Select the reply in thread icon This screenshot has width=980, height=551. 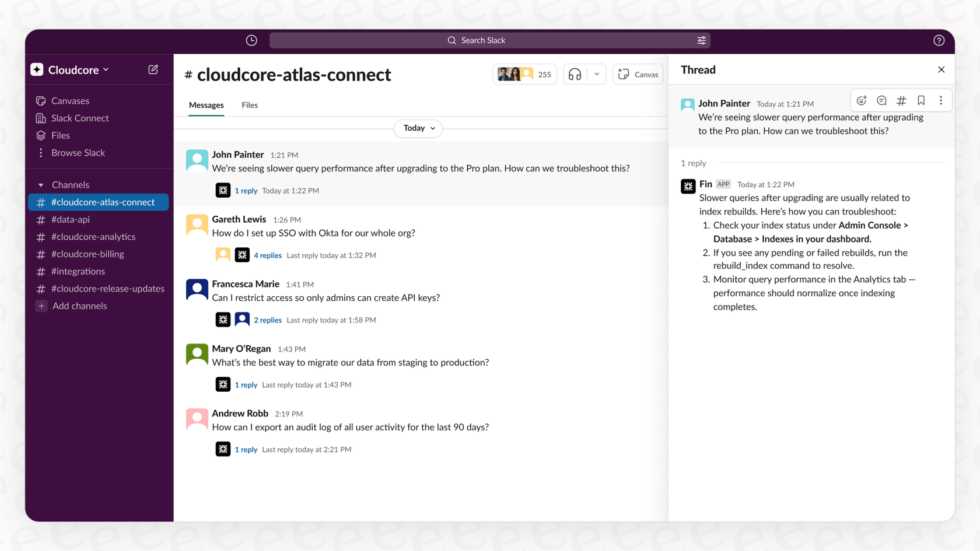tap(881, 100)
